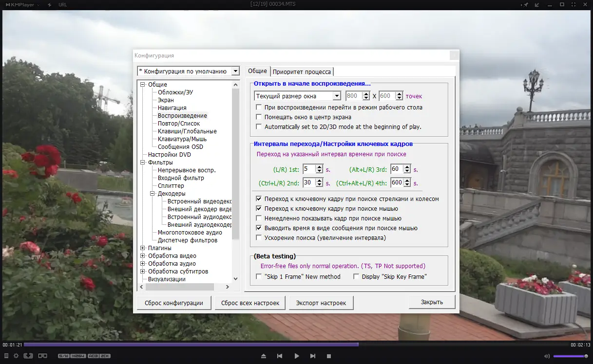Viewport: 593px width, 364px height.
Task: Click the pin on top icon
Action: coord(525,4)
